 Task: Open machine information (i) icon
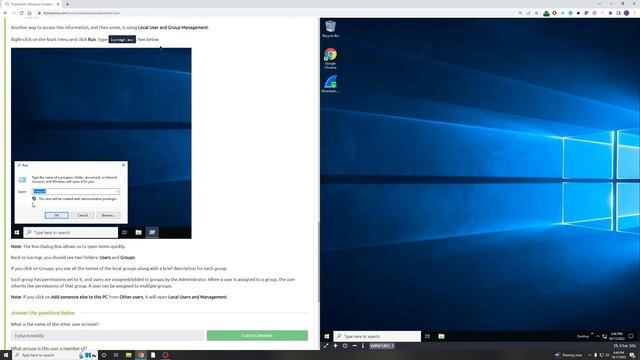pyautogui.click(x=362, y=346)
